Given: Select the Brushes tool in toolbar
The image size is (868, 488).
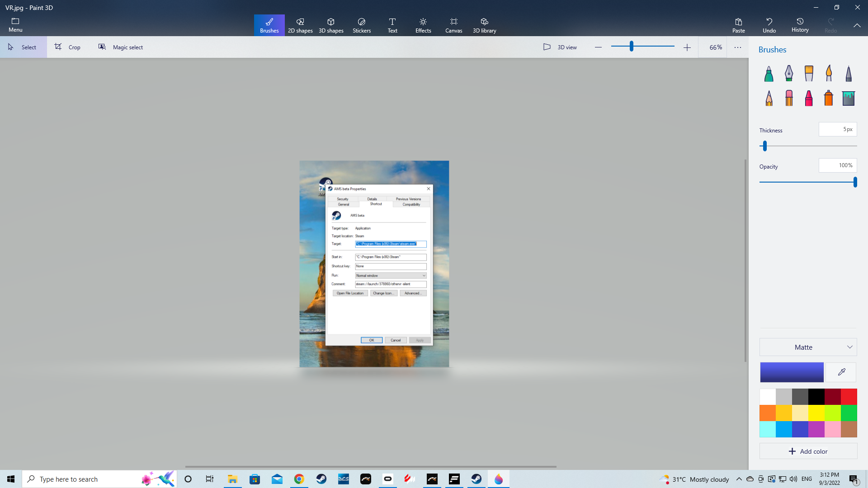Looking at the screenshot, I should 269,25.
